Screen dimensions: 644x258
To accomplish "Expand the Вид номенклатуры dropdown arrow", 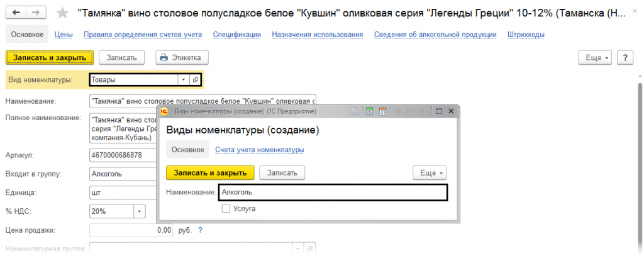I will (183, 80).
